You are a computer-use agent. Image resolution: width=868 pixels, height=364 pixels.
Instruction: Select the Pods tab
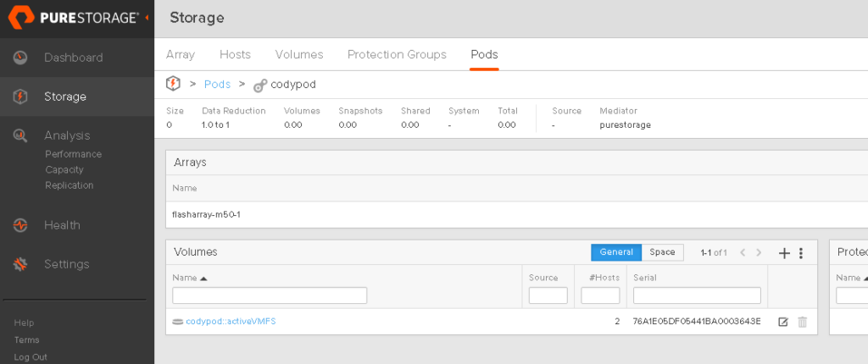point(484,55)
